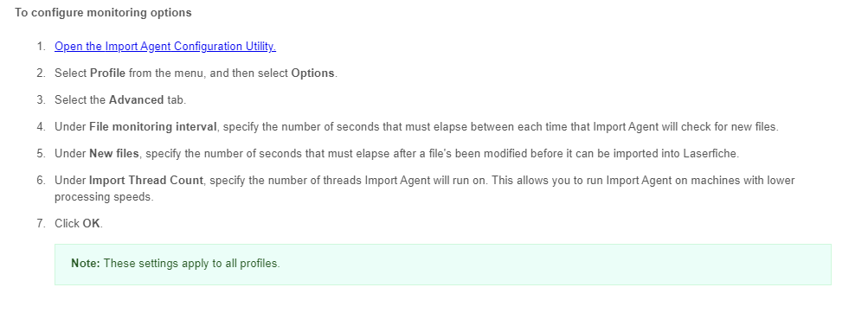The image size is (868, 332).
Task: Click the list number 7 marker
Action: click(x=41, y=224)
